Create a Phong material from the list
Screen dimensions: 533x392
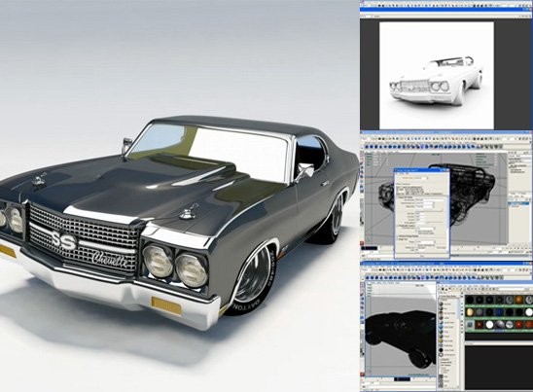tap(441, 332)
